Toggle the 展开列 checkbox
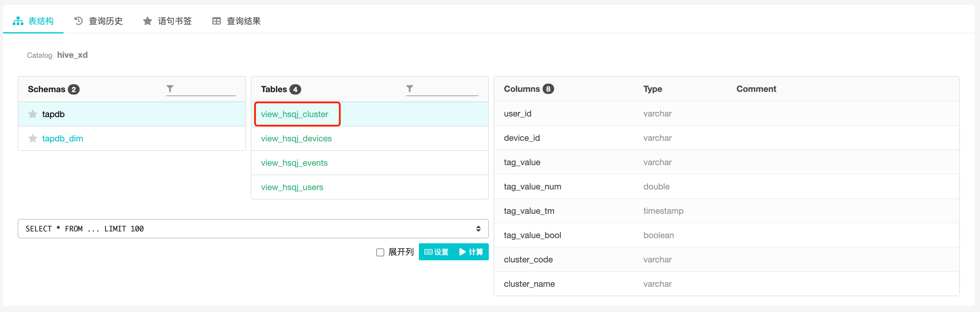Viewport: 980px width, 312px height. tap(380, 252)
